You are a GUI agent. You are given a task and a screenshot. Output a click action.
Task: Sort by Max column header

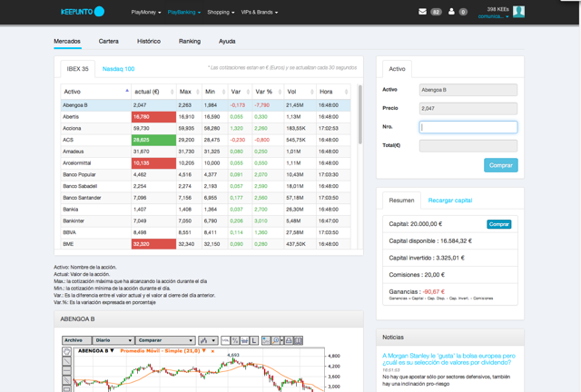[190, 92]
